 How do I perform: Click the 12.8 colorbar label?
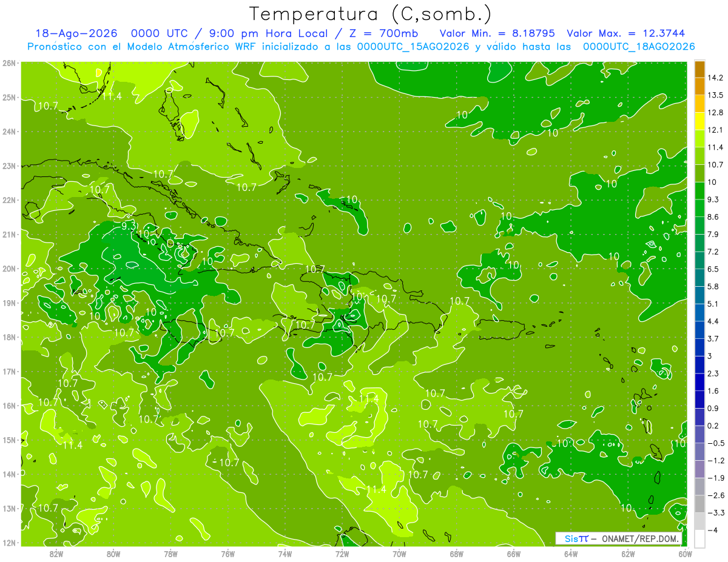pyautogui.click(x=715, y=112)
